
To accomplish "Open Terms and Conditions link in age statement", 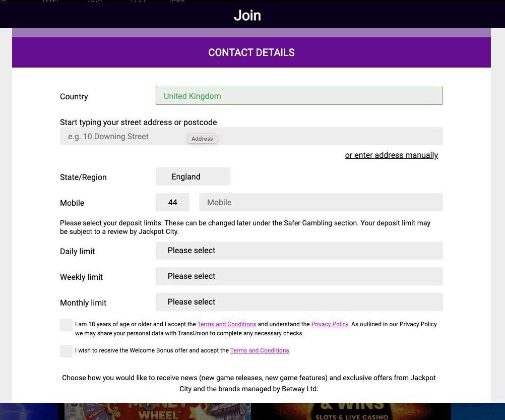I will point(226,324).
